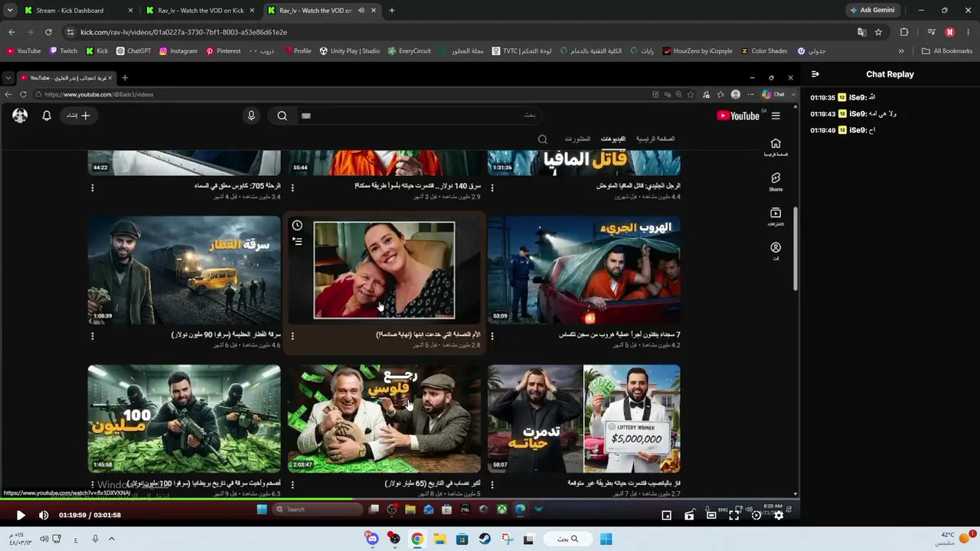The image size is (980, 551).
Task: Expand the All Bookmarks folder
Action: [947, 51]
